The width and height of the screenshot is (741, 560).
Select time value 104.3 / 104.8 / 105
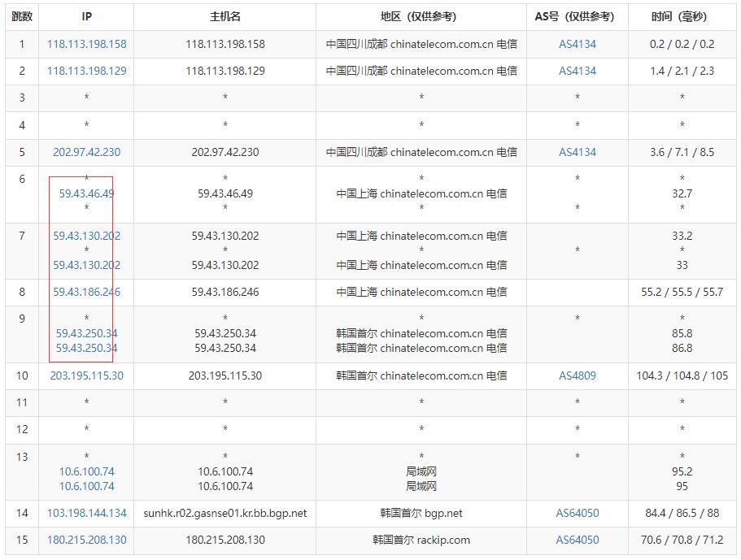682,376
